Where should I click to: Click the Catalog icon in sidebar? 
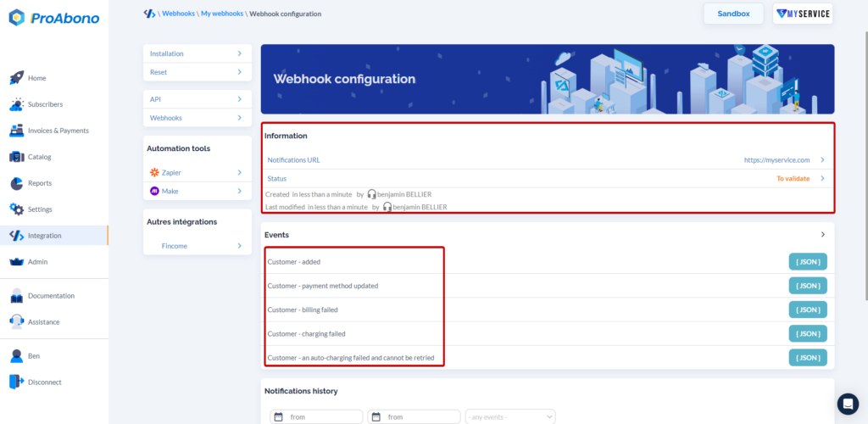(17, 157)
